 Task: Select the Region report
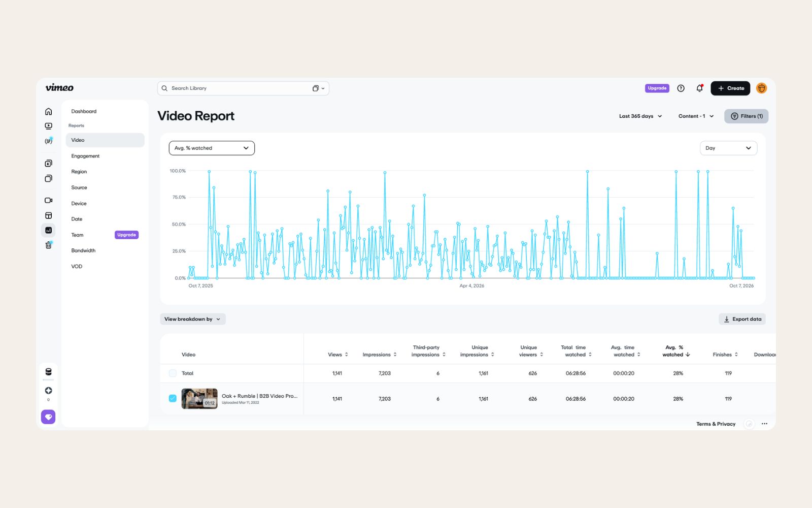click(x=79, y=172)
